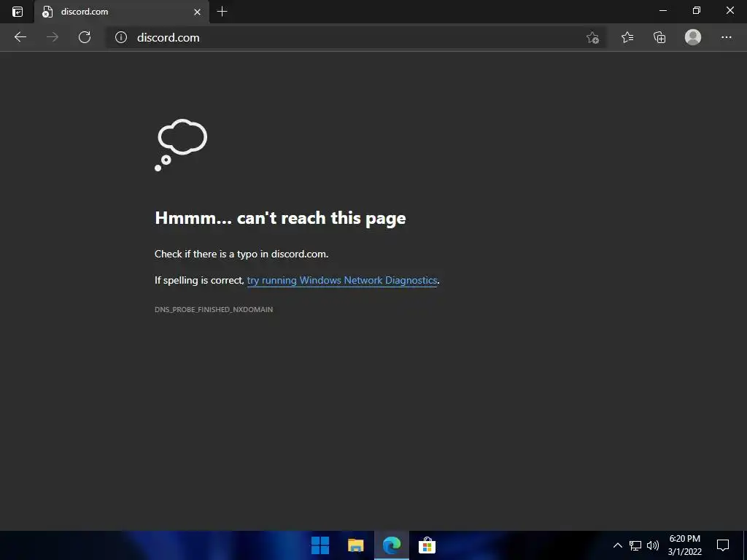Open Microsoft Store from taskbar
The width and height of the screenshot is (747, 560).
tap(427, 545)
